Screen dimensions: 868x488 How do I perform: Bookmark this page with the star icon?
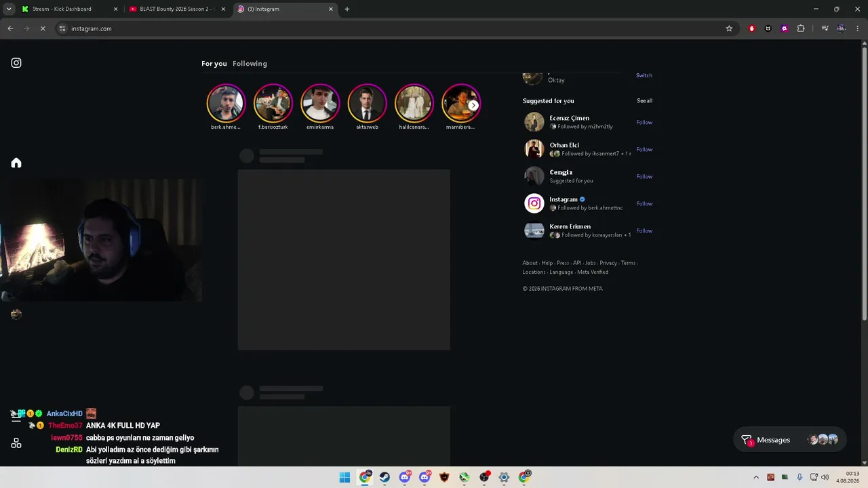[729, 28]
